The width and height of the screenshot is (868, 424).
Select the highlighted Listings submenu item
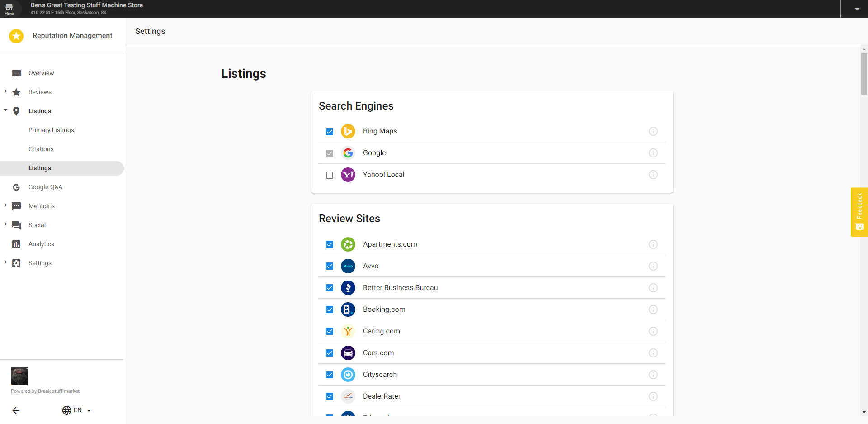[62, 168]
